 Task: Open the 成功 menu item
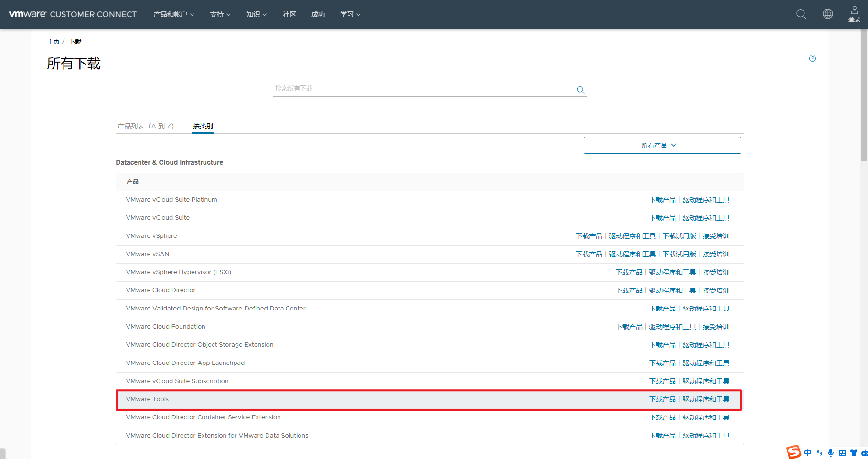coord(318,14)
